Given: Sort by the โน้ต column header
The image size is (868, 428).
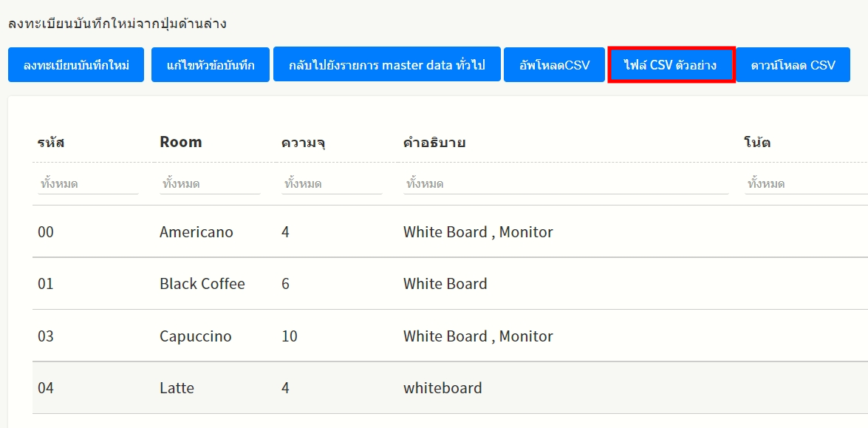Looking at the screenshot, I should (x=757, y=143).
